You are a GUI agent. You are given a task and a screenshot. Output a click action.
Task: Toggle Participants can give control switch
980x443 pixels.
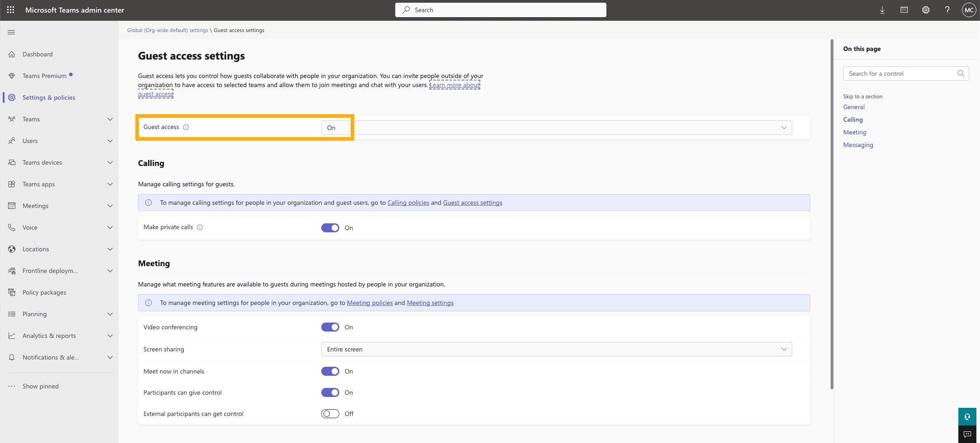pos(330,392)
